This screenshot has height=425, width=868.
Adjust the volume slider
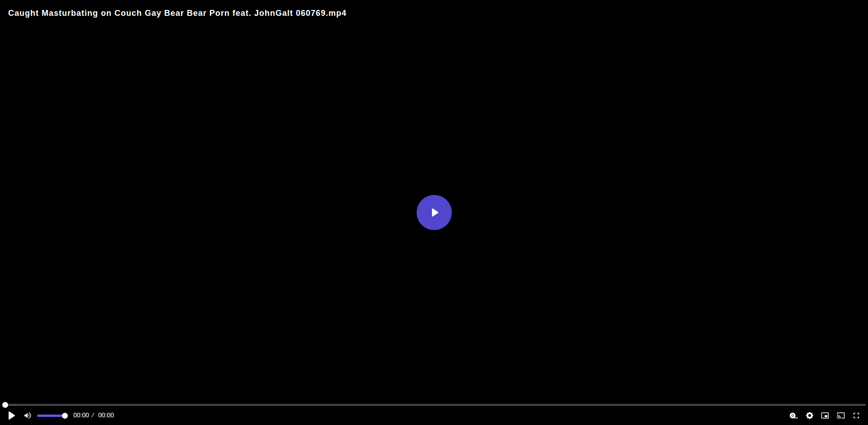52,416
